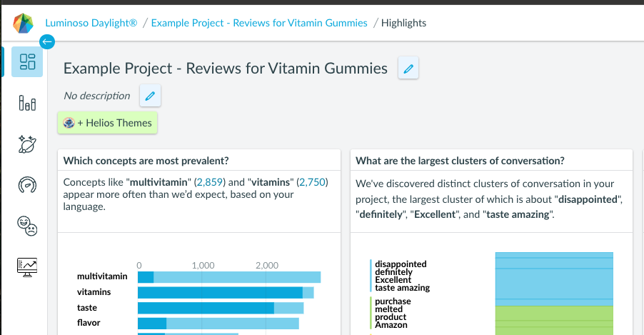The height and width of the screenshot is (335, 644).
Task: Open the Sentiment faces sidebar icon
Action: click(x=27, y=226)
